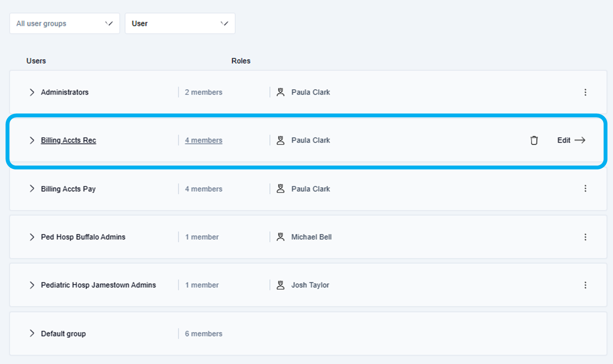613x364 pixels.
Task: Click role icon beside Josh Taylor
Action: tap(280, 285)
